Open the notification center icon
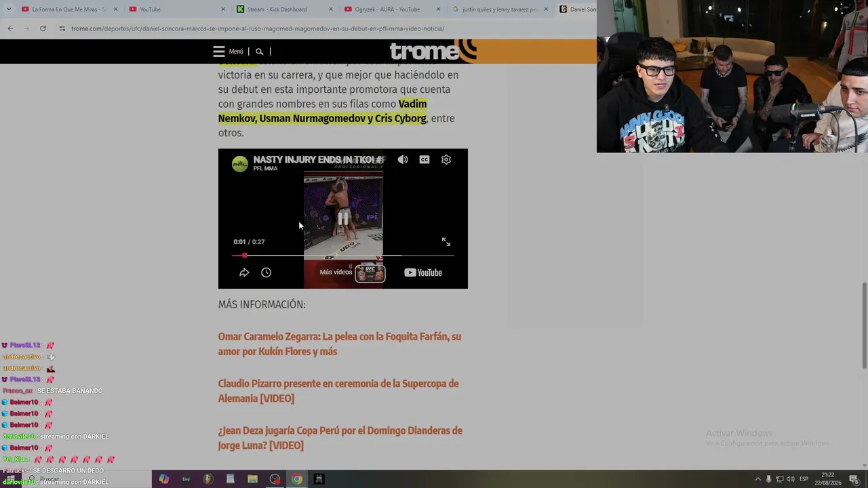Viewport: 868px width, 488px height. (854, 479)
